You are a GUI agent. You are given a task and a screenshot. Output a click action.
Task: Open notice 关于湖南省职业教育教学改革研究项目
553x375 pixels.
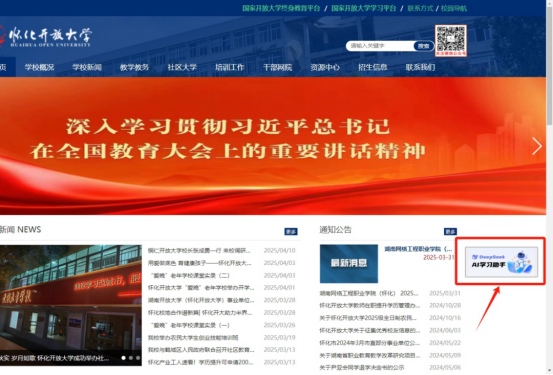pyautogui.click(x=370, y=355)
